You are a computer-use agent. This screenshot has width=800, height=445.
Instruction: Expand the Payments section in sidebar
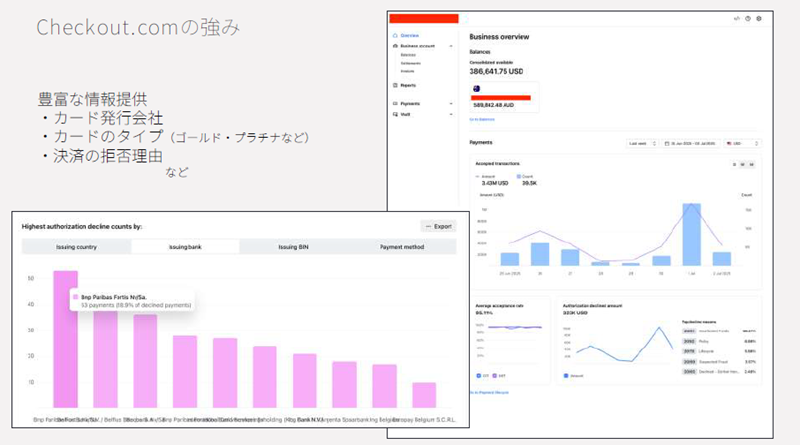click(x=452, y=103)
